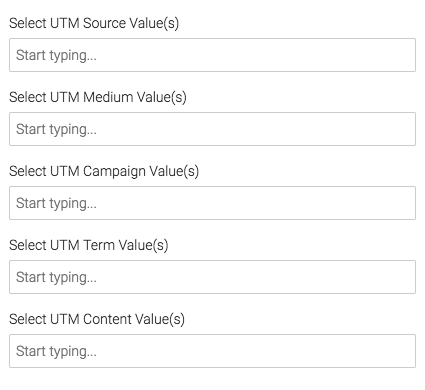Click into the UTM Content values field
Screen dimensions: 425x390
[x=212, y=351]
